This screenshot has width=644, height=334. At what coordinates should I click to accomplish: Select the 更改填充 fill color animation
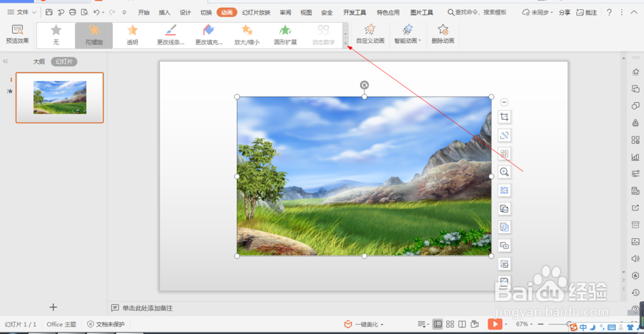209,35
